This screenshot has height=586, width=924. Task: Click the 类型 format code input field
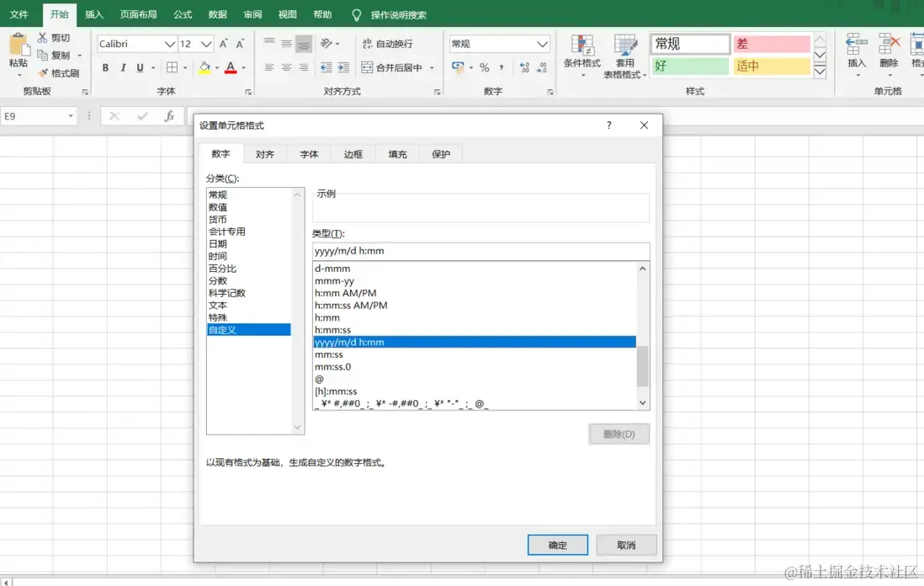(x=481, y=251)
